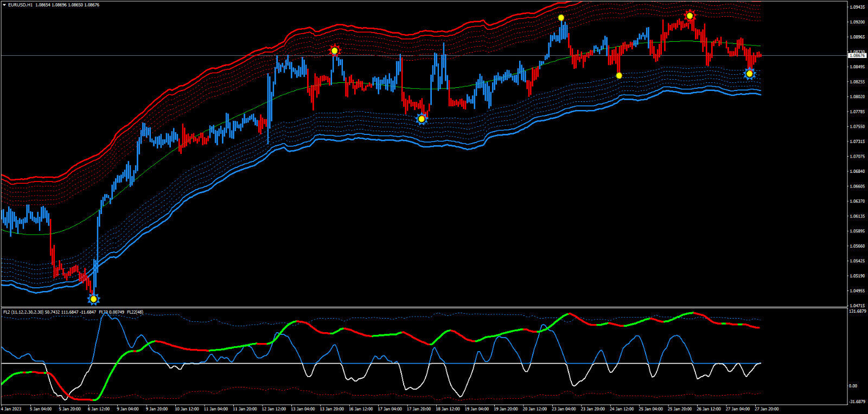Select the blue buy signal star at 6 Jan low
This screenshot has height=414, width=868.
pos(93,299)
